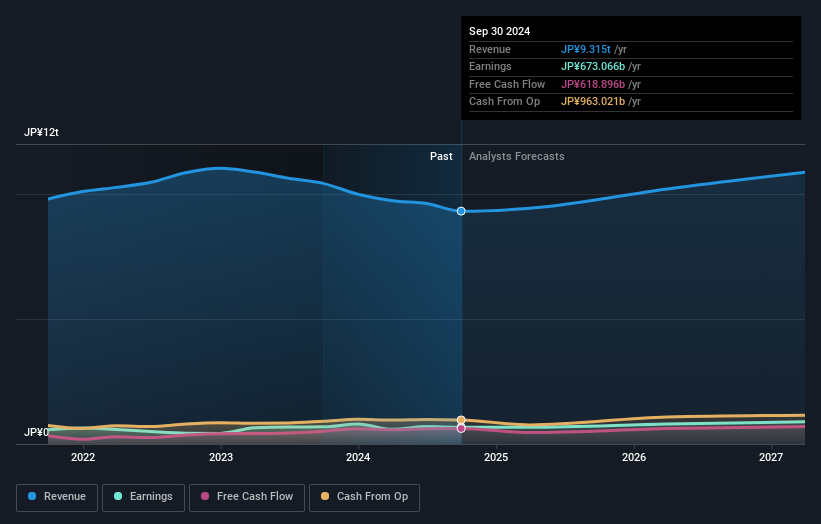821x524 pixels.
Task: Click the teal Earnings legend dot
Action: click(x=118, y=496)
